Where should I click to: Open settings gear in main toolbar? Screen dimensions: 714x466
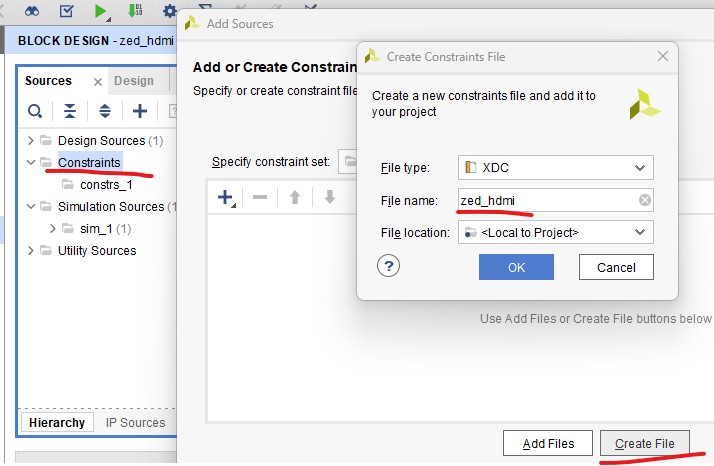click(x=169, y=11)
